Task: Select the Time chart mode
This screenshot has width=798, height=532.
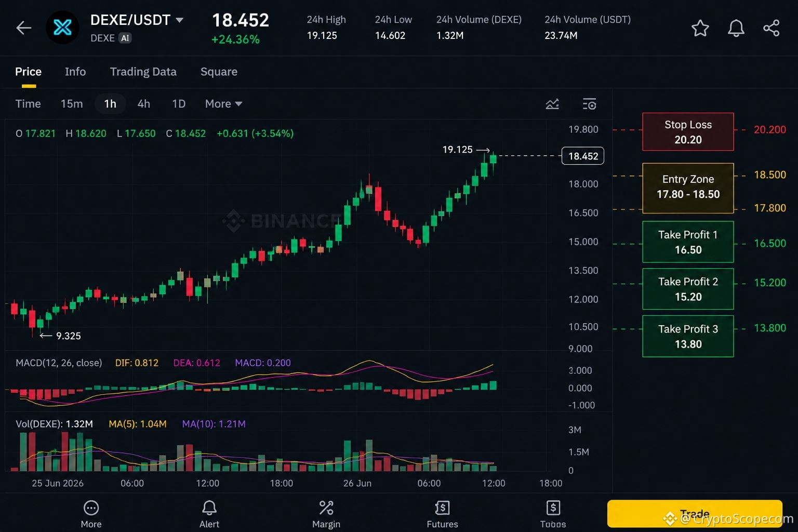Action: pos(28,104)
